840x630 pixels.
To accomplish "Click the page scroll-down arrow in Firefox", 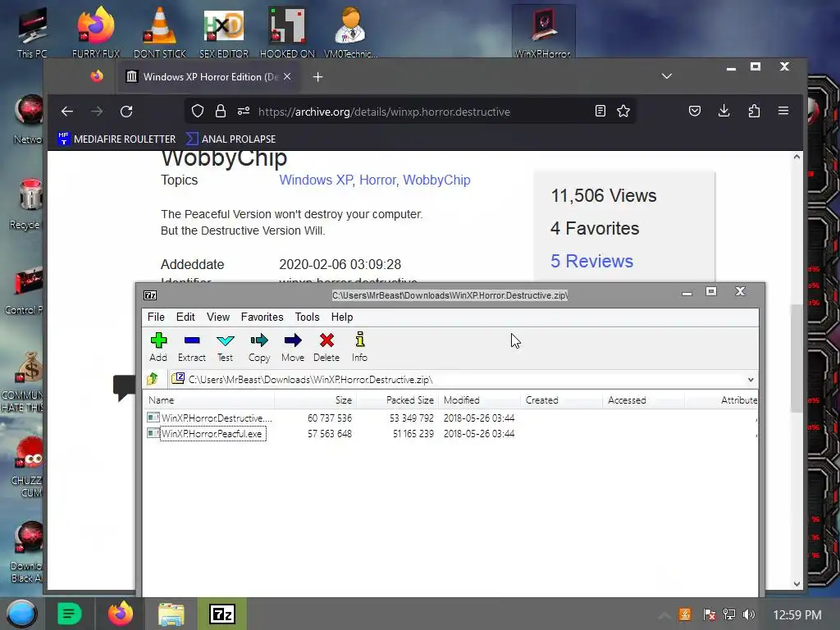I will [x=797, y=584].
